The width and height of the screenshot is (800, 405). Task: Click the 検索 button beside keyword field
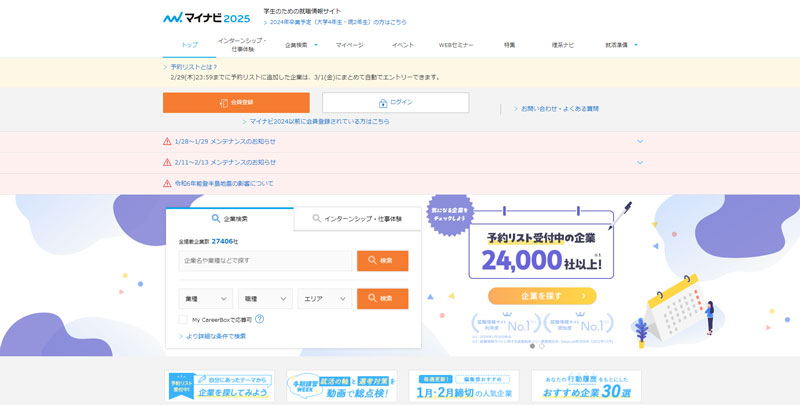pyautogui.click(x=383, y=261)
